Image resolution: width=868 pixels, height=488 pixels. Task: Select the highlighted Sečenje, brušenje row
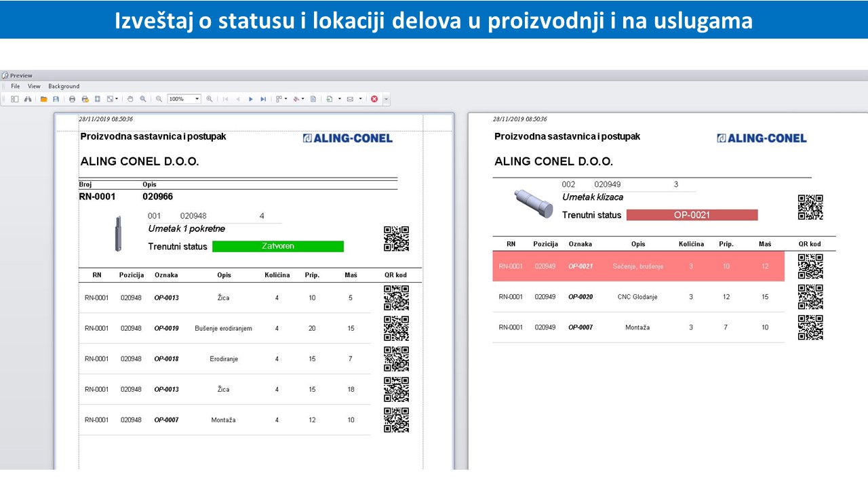point(637,266)
